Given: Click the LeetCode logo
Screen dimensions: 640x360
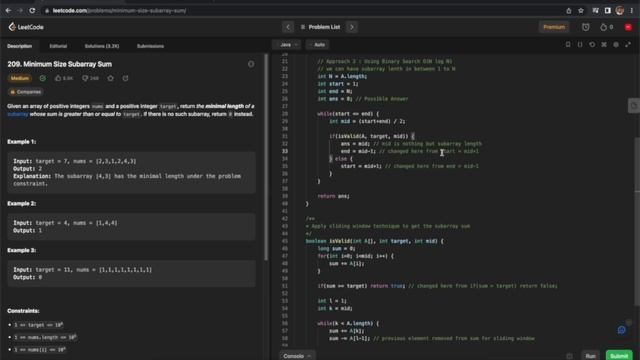Looking at the screenshot, I should click(x=26, y=27).
